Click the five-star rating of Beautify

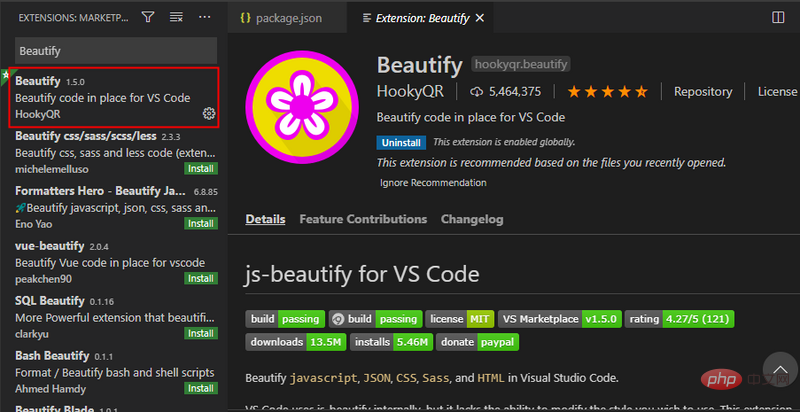click(x=607, y=92)
